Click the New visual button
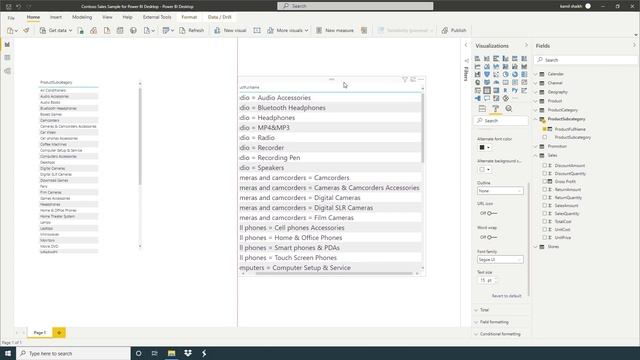The image size is (640, 360). (x=230, y=30)
